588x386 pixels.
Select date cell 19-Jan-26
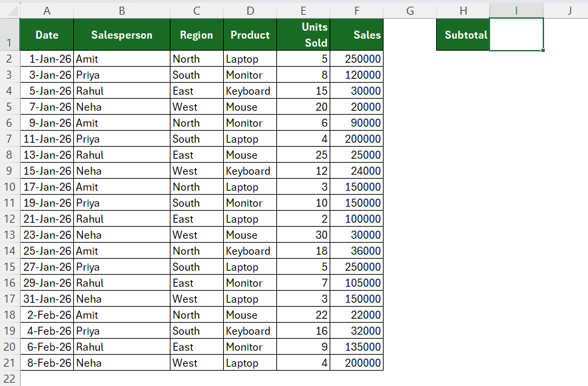[x=47, y=203]
